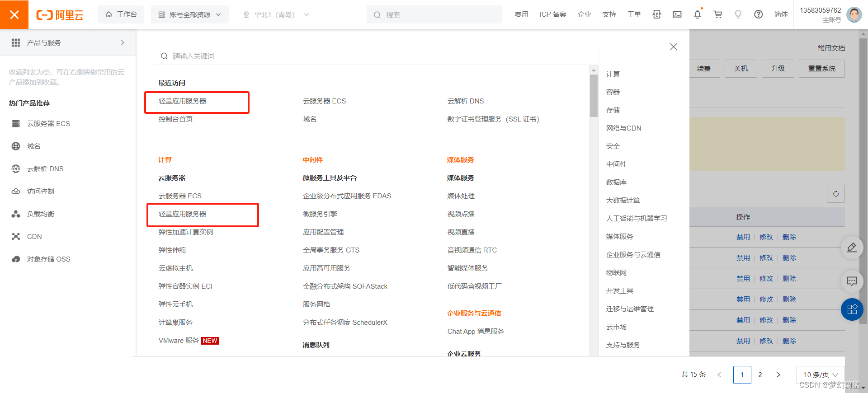Go to page 2
Screen dimensions: 868x393
[x=760, y=375]
